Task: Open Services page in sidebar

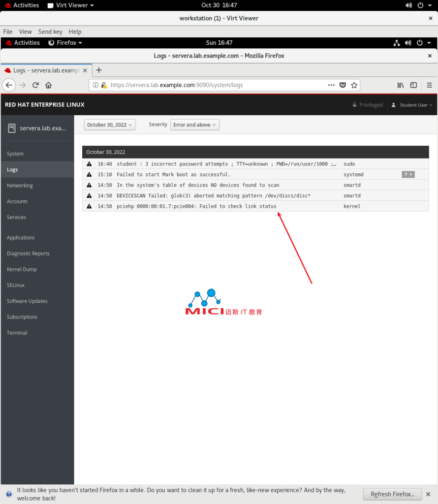Action: coord(37,217)
